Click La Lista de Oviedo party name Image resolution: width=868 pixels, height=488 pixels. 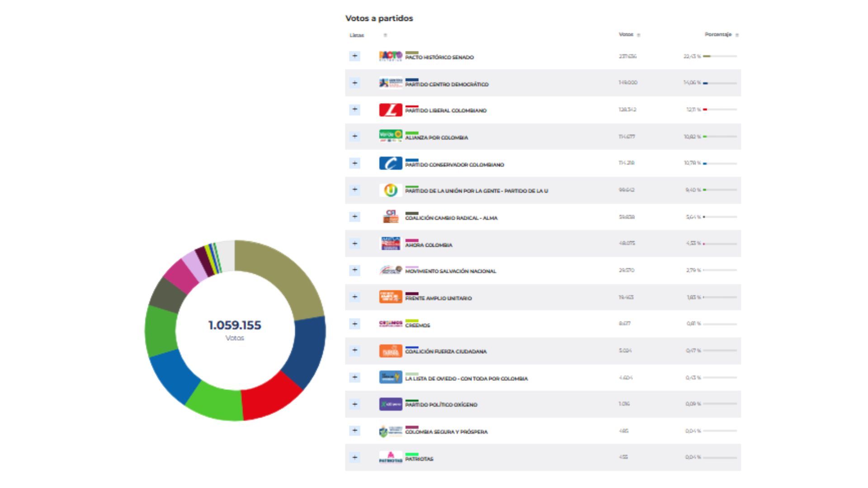[466, 379]
